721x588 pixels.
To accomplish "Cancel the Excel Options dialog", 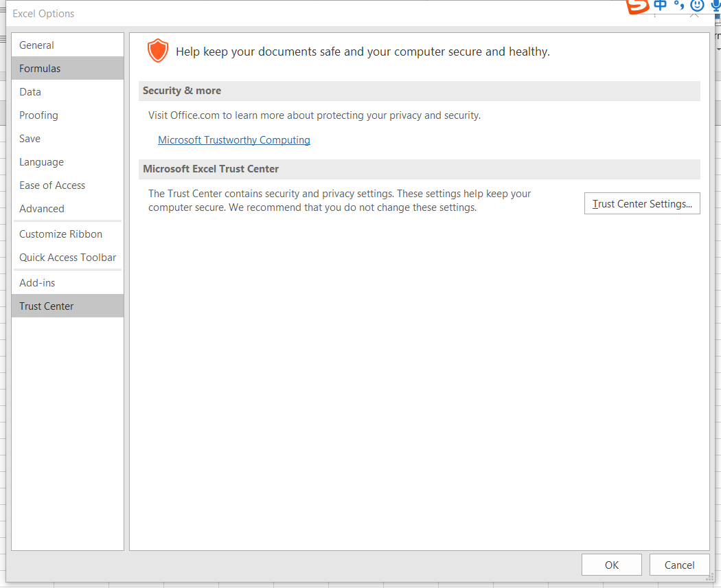I will click(679, 565).
